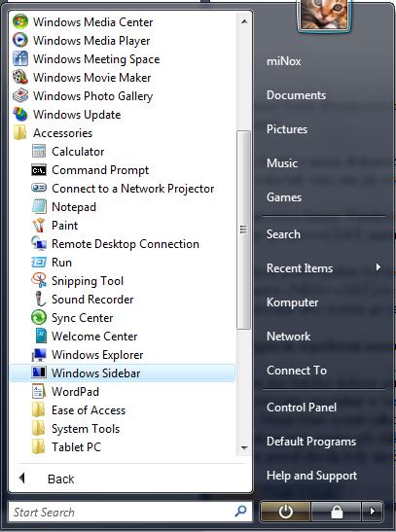
Task: Click the 'Recent Items' text label
Action: click(300, 268)
